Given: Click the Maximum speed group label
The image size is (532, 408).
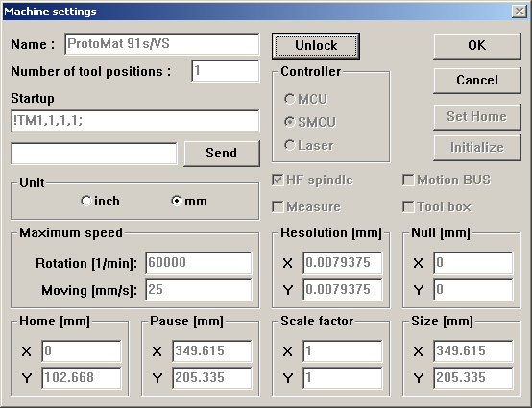Looking at the screenshot, I should [71, 233].
